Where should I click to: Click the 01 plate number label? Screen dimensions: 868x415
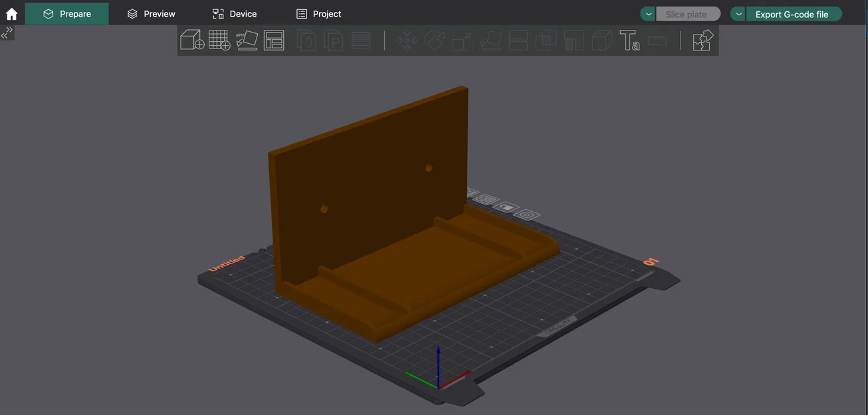pos(651,262)
